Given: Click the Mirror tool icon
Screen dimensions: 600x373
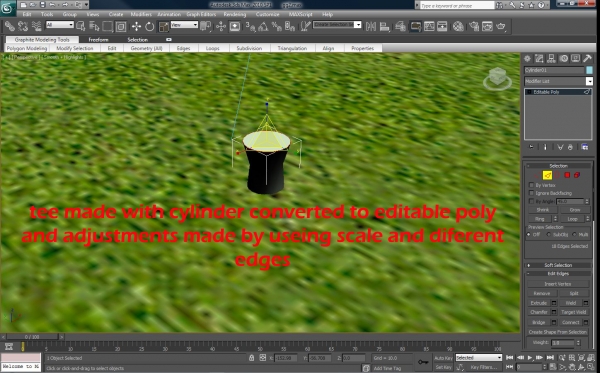Looking at the screenshot, I should (x=371, y=26).
